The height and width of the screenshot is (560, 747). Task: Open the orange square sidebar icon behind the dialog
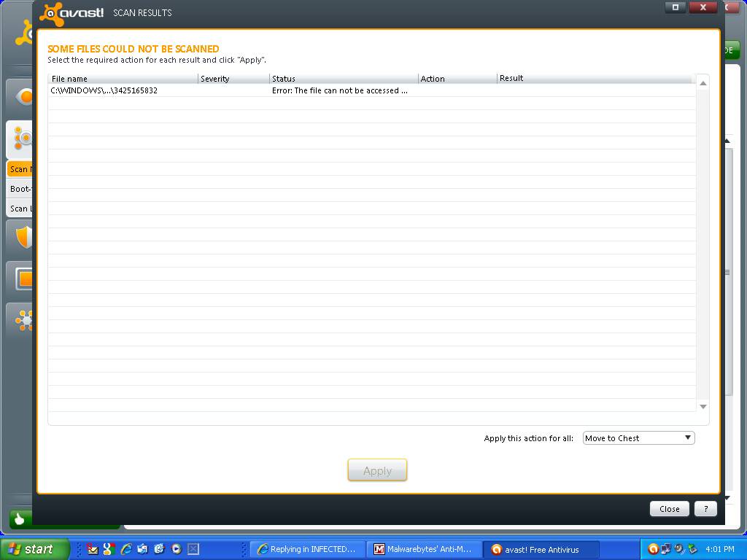[24, 279]
